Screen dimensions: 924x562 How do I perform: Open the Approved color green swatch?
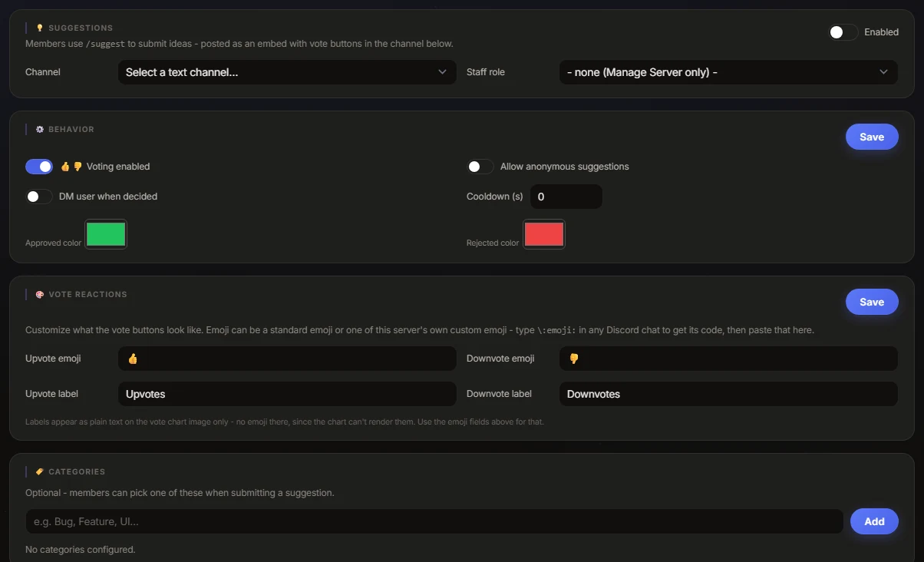coord(106,234)
